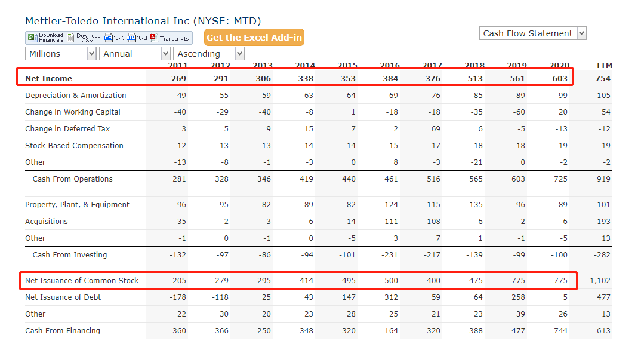Click the Mettler-Toledo International Inc title
The width and height of the screenshot is (644, 353).
[143, 21]
